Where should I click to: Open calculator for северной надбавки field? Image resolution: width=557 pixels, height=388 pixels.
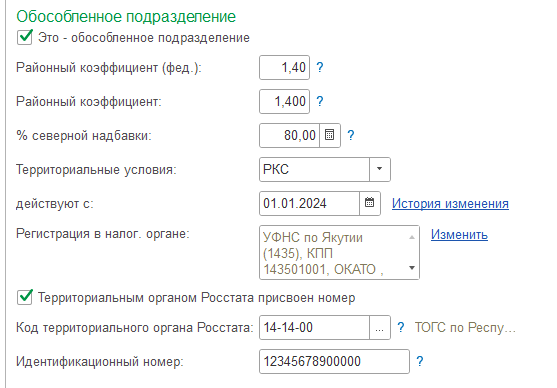[x=330, y=135]
